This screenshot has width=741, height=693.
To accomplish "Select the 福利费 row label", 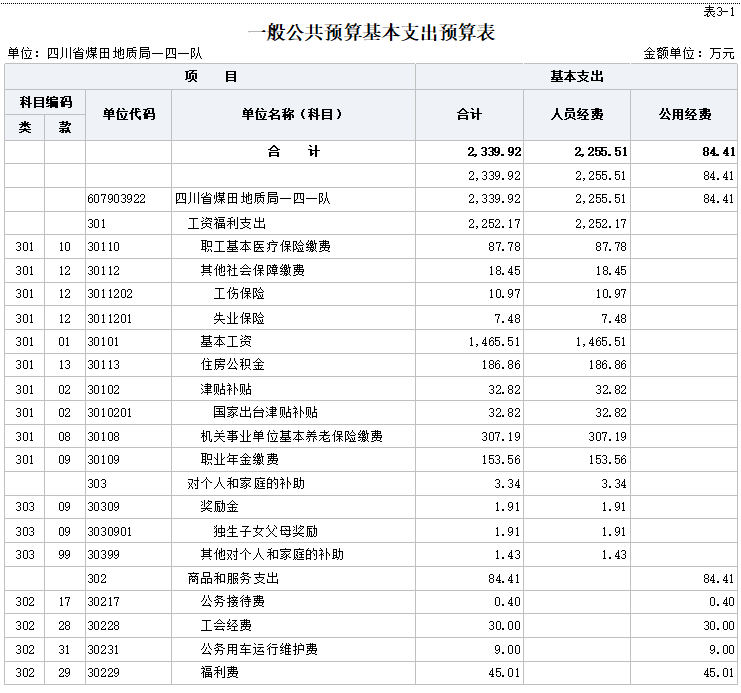I will [219, 673].
